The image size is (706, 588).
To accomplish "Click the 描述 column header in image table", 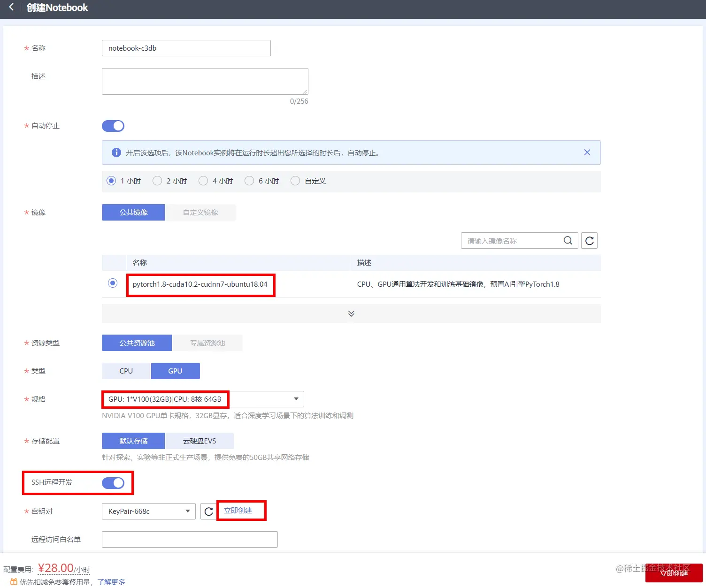I will 364,263.
